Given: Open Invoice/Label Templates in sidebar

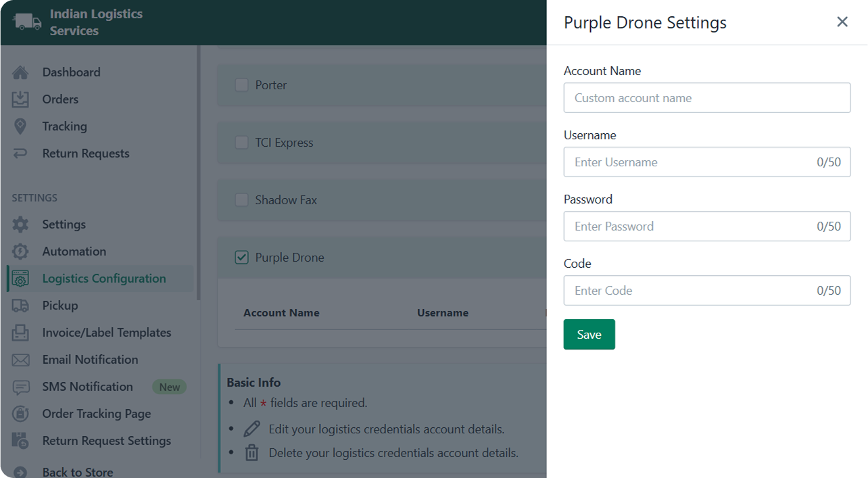Looking at the screenshot, I should 106,333.
